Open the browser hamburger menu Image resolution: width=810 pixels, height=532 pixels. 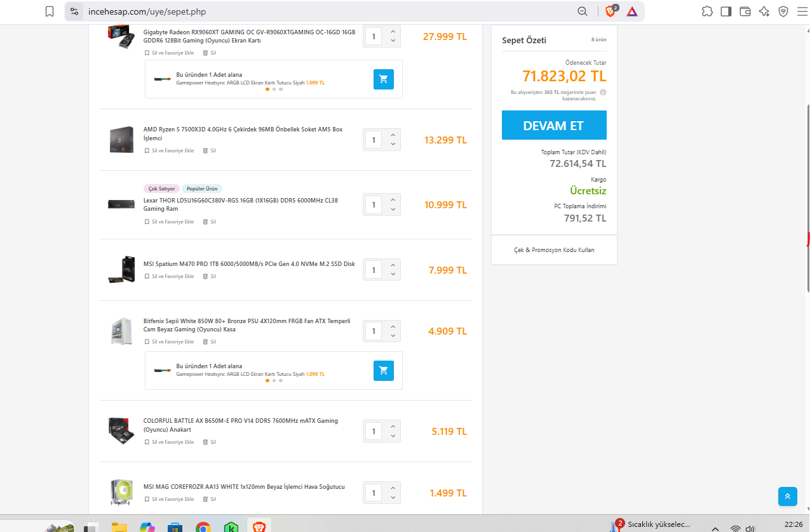point(801,11)
